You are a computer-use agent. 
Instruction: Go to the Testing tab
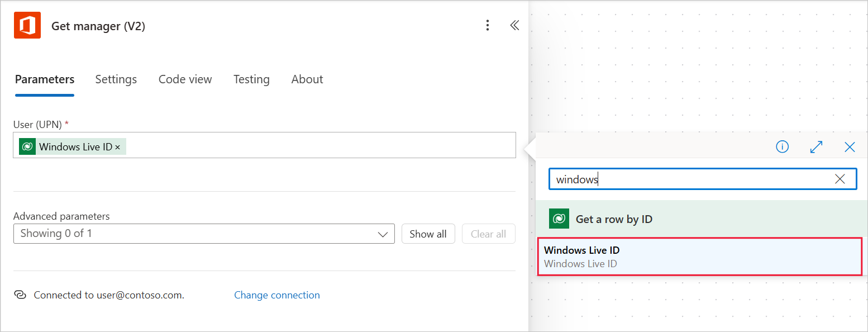point(251,79)
